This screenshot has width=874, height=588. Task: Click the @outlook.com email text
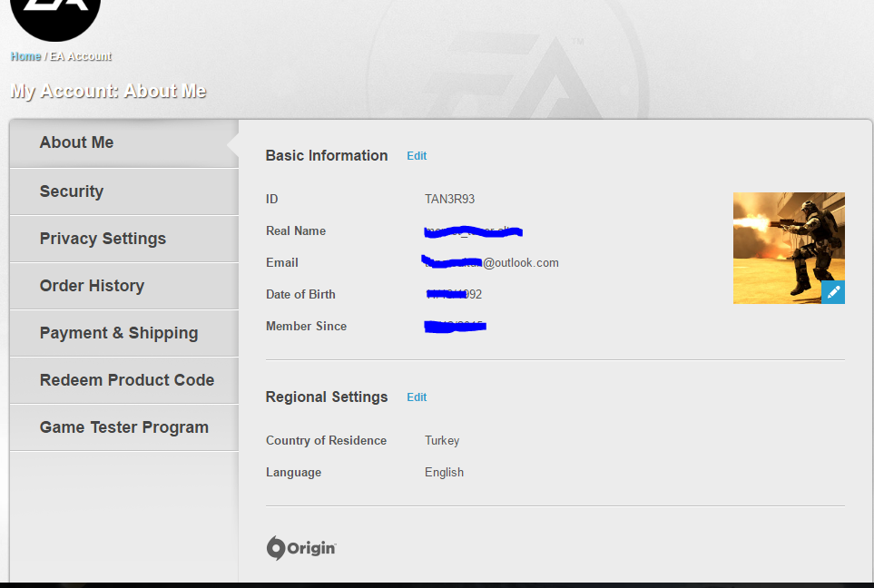tap(521, 262)
